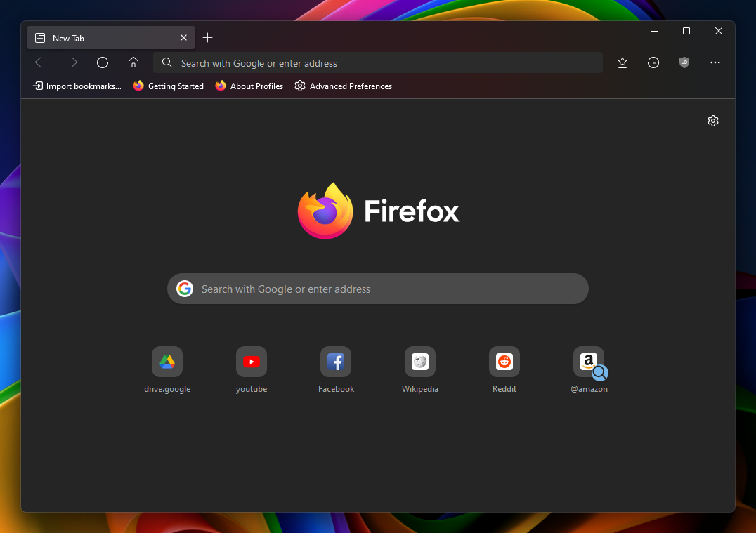The height and width of the screenshot is (533, 756).
Task: Open the uBlock Origin extension
Action: point(684,62)
